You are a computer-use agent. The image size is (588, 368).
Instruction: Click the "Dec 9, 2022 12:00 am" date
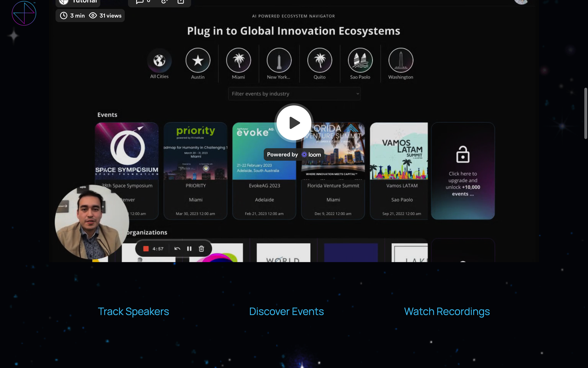coord(333,214)
